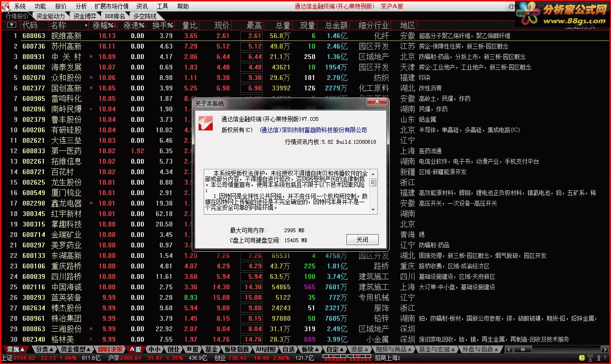Open the 报价 menu
The width and height of the screenshot is (611, 364).
point(61,6)
